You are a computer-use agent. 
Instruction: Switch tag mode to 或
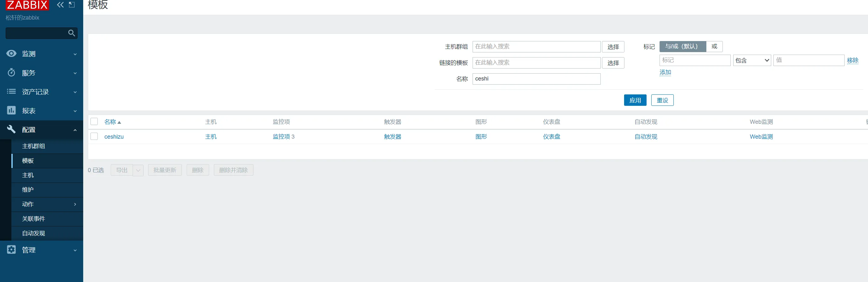click(714, 46)
